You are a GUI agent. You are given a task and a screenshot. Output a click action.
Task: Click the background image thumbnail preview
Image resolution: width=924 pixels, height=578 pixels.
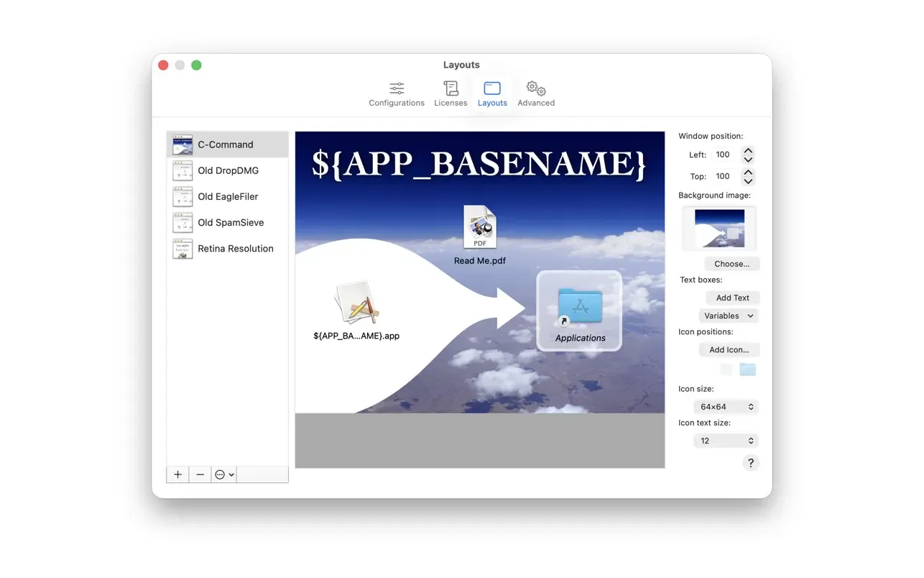click(x=719, y=228)
